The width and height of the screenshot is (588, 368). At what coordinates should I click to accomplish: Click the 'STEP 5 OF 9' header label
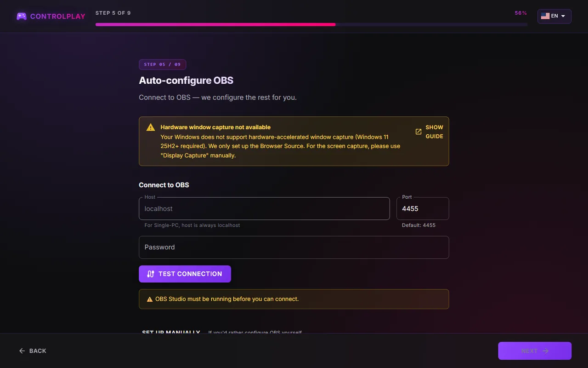point(113,13)
